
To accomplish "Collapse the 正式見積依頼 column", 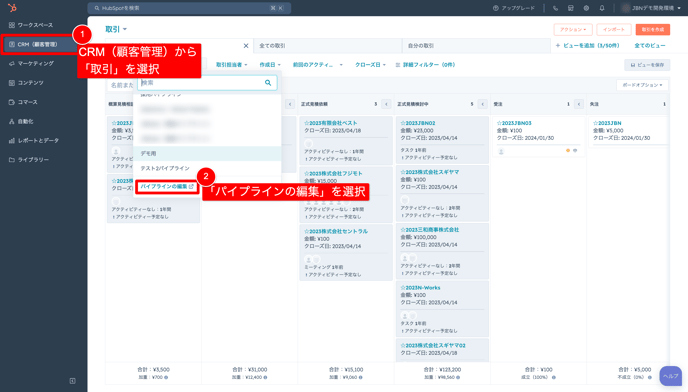I will click(x=387, y=104).
